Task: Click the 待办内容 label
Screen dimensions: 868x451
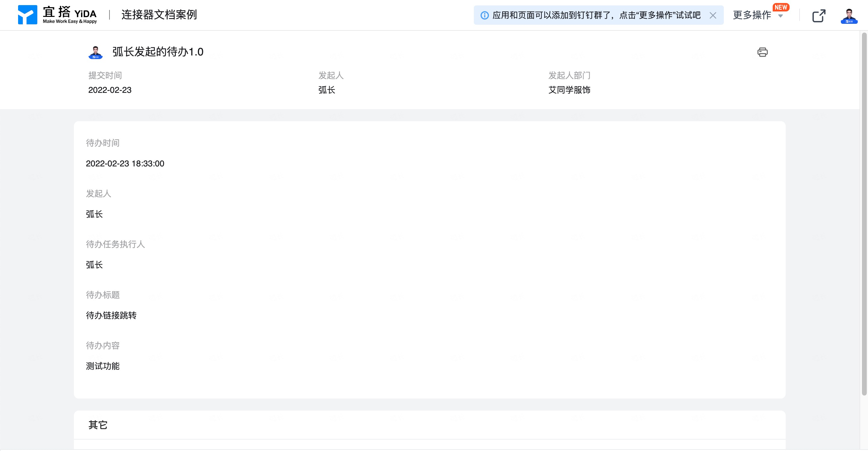Action: 103,345
